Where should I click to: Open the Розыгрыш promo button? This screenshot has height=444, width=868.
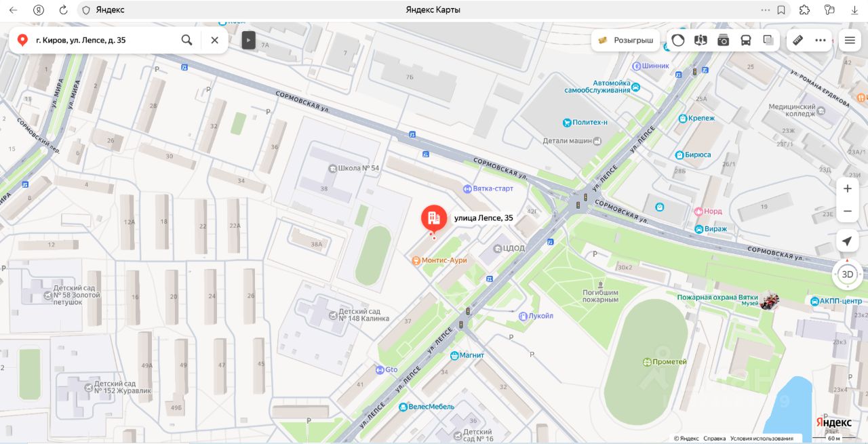626,40
